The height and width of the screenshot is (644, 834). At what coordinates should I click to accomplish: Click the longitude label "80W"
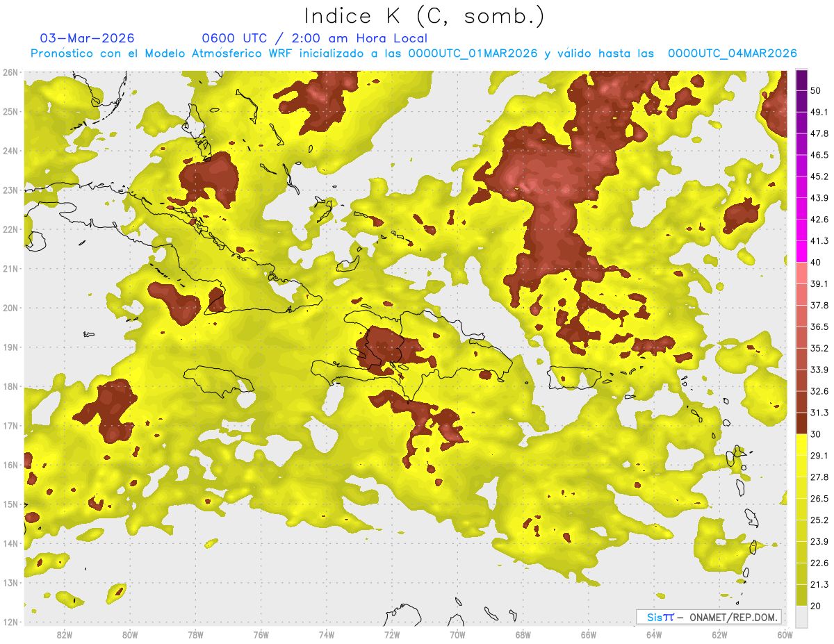[129, 634]
